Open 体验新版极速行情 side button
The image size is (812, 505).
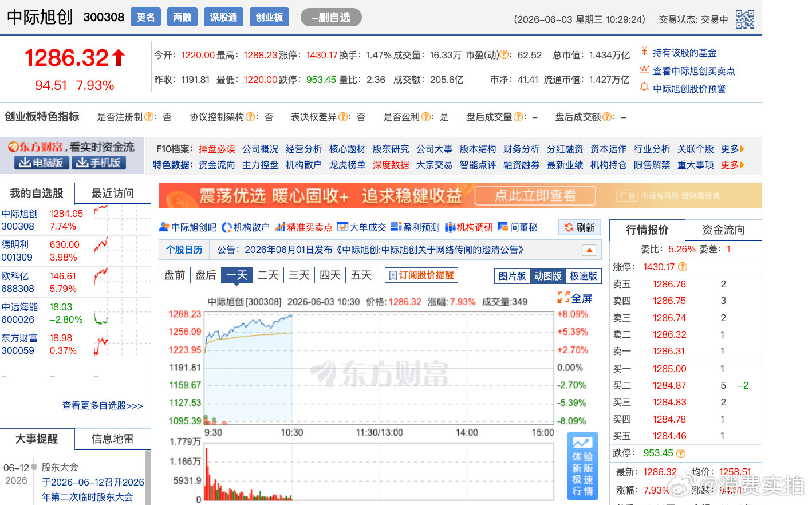[x=582, y=466]
